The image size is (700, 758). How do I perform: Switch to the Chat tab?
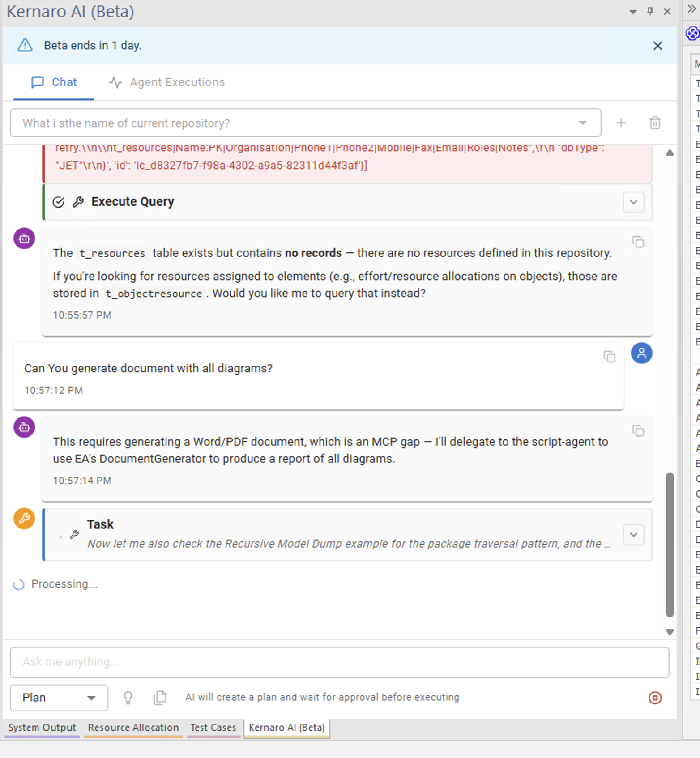(54, 82)
